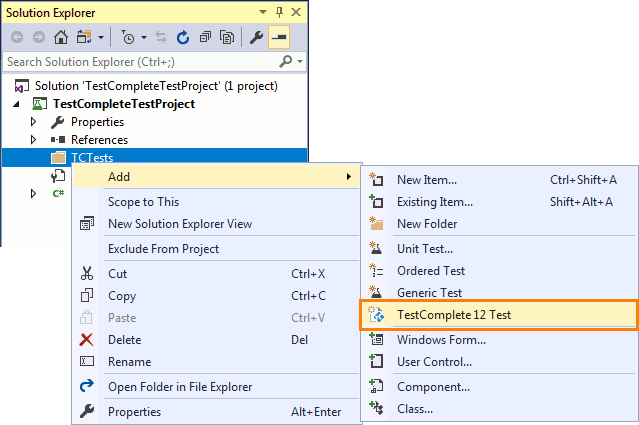Click the Home icon in Solution Explorer toolbar

pyautogui.click(x=61, y=38)
